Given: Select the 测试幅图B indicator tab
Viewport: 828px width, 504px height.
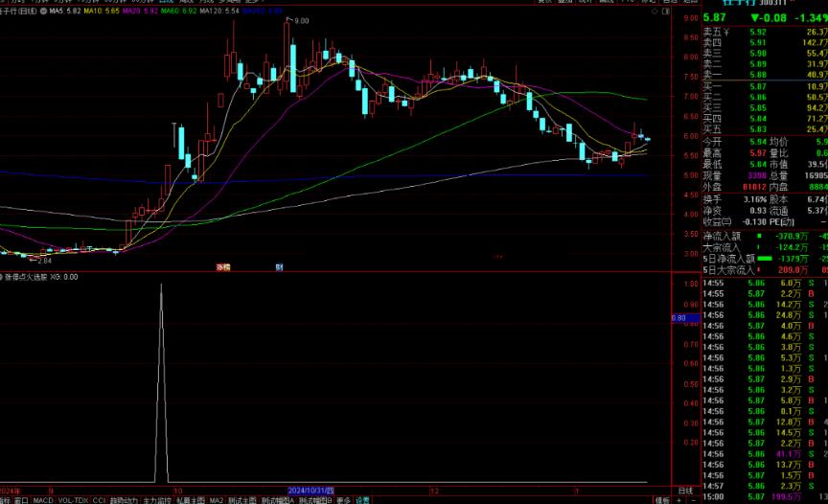Looking at the screenshot, I should (315, 500).
